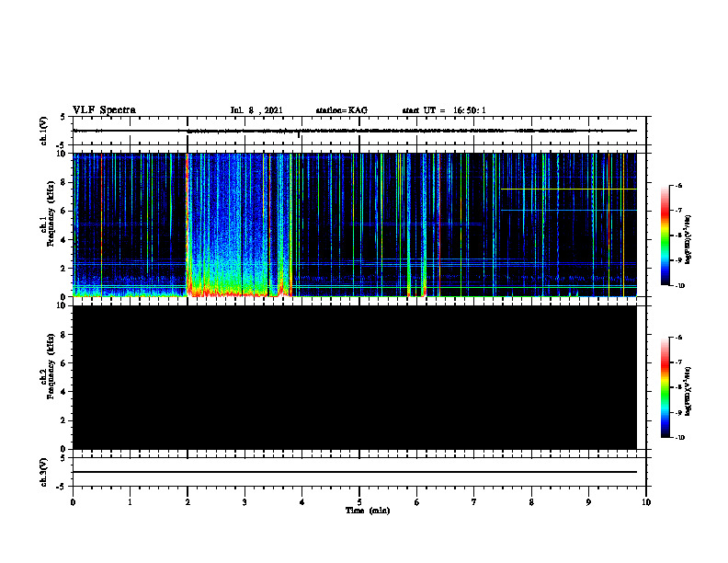Click the flat ch.3 voltage trace line
Image resolution: width=728 pixels, height=563 pixels.
(x=355, y=472)
